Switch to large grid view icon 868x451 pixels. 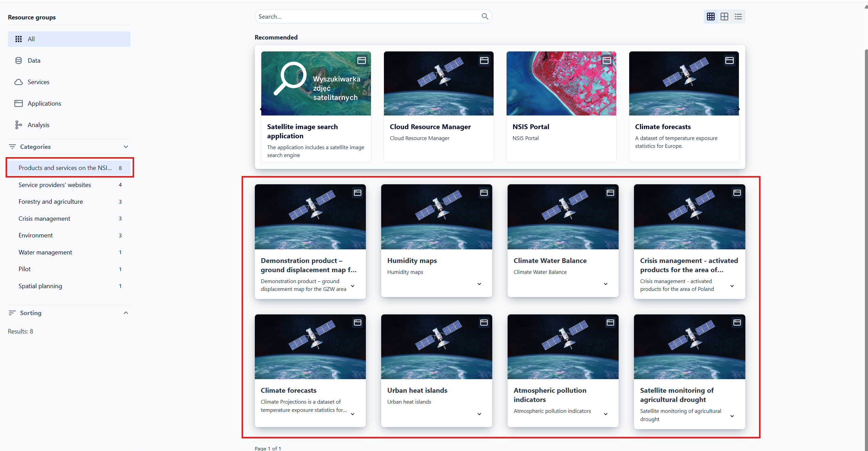tap(724, 16)
